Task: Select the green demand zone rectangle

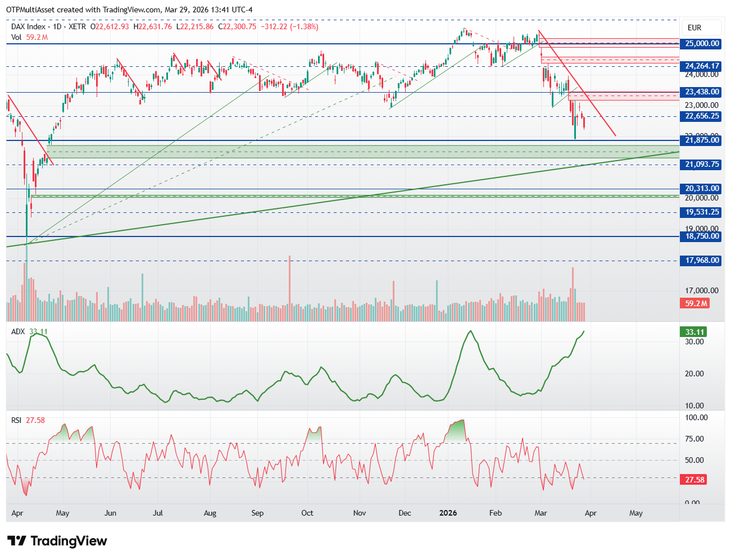Action: tap(363, 152)
